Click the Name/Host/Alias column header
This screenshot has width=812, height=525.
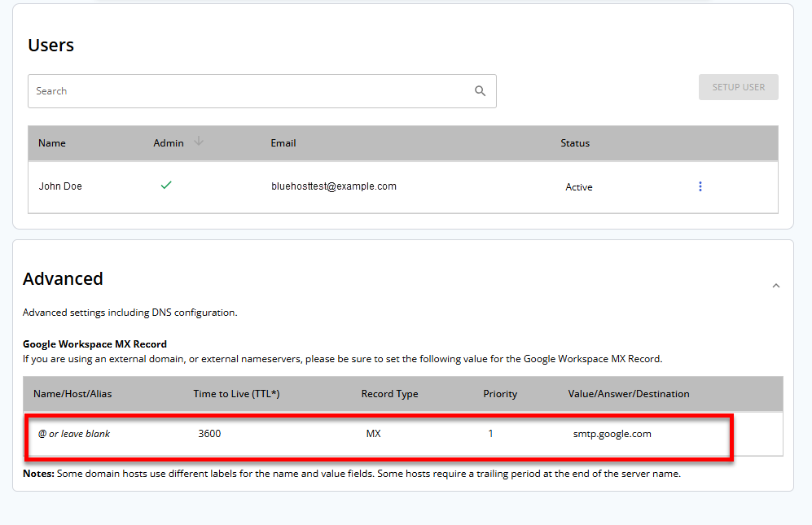pyautogui.click(x=72, y=393)
